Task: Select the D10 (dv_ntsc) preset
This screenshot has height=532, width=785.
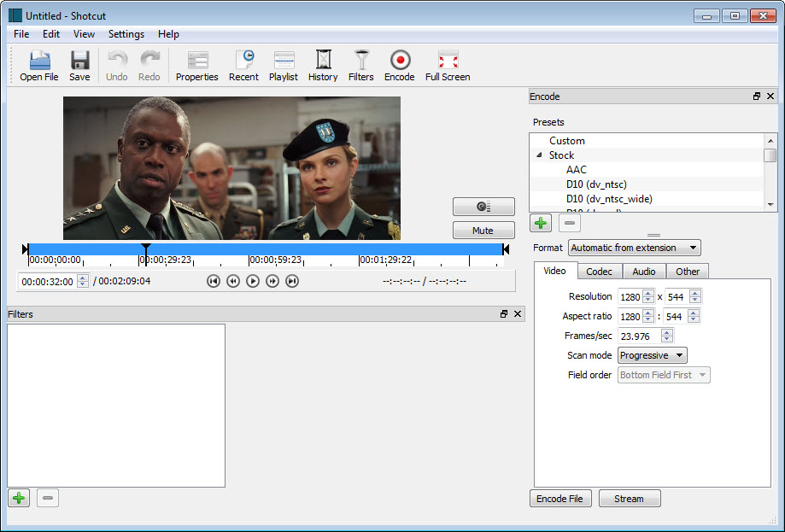Action: (596, 184)
